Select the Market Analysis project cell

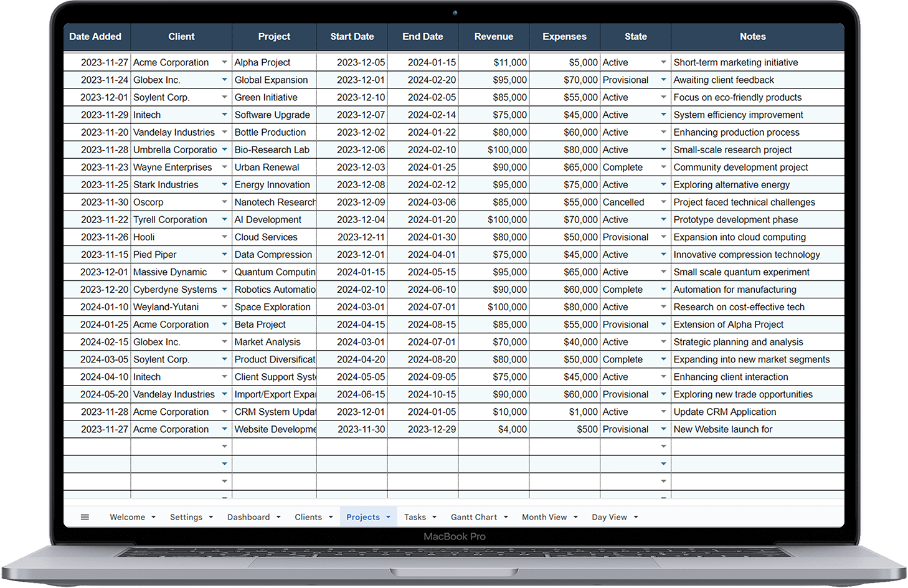pos(274,341)
